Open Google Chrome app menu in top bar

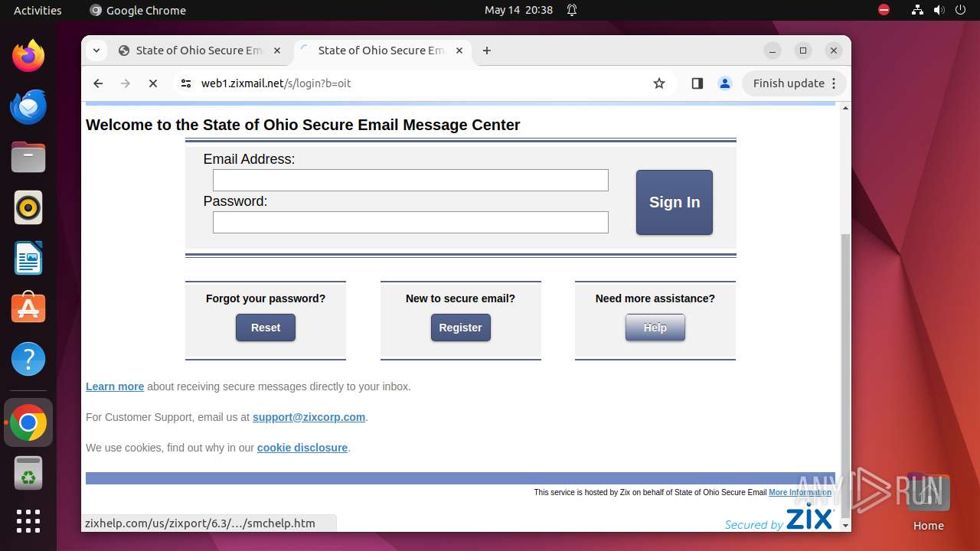(138, 10)
